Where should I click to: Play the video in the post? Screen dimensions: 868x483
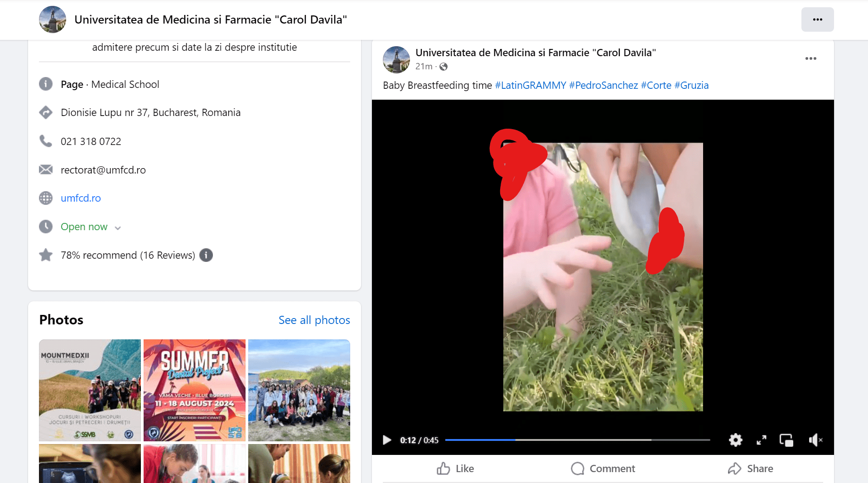[387, 440]
